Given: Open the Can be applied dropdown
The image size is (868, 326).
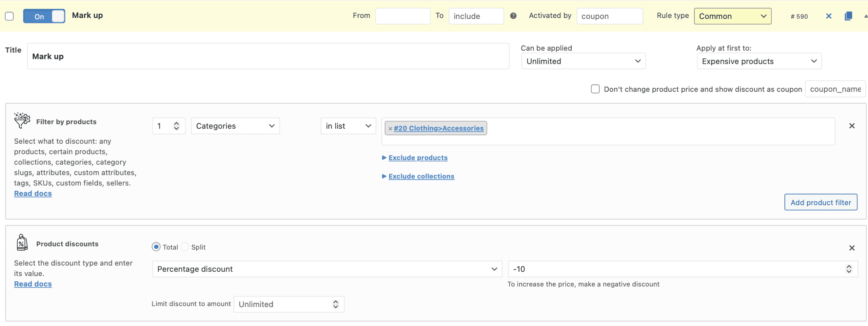Looking at the screenshot, I should (x=583, y=61).
